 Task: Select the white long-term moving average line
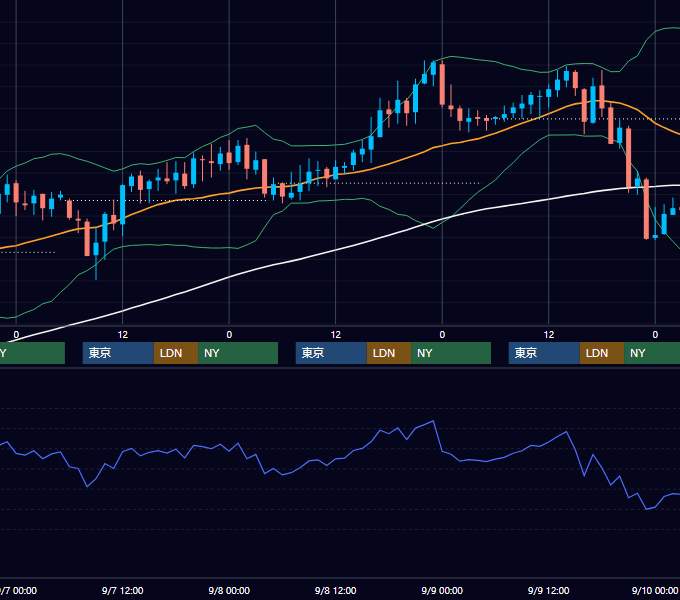click(336, 250)
